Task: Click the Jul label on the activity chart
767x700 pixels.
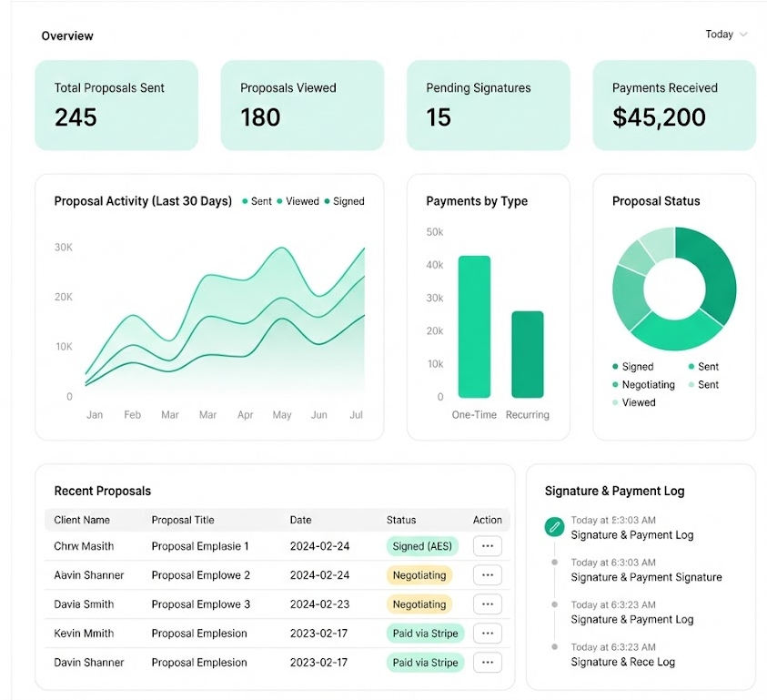Action: tap(356, 414)
